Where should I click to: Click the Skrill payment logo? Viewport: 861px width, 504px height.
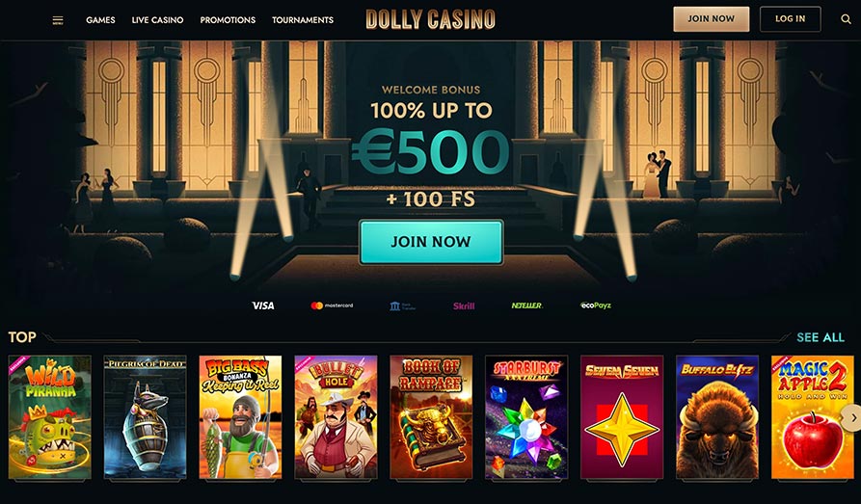click(x=464, y=305)
